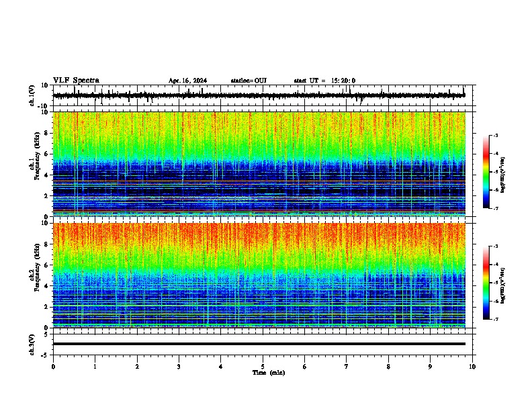Click the ch.2 'Frequency (kHz)' axis label
This screenshot has width=532, height=411.
click(x=38, y=267)
